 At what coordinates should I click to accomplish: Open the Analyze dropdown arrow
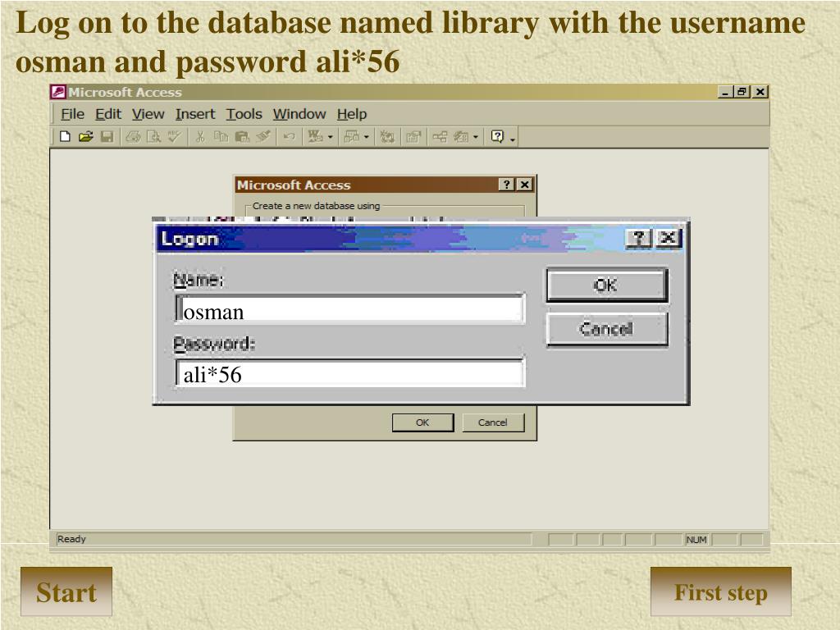(367, 137)
